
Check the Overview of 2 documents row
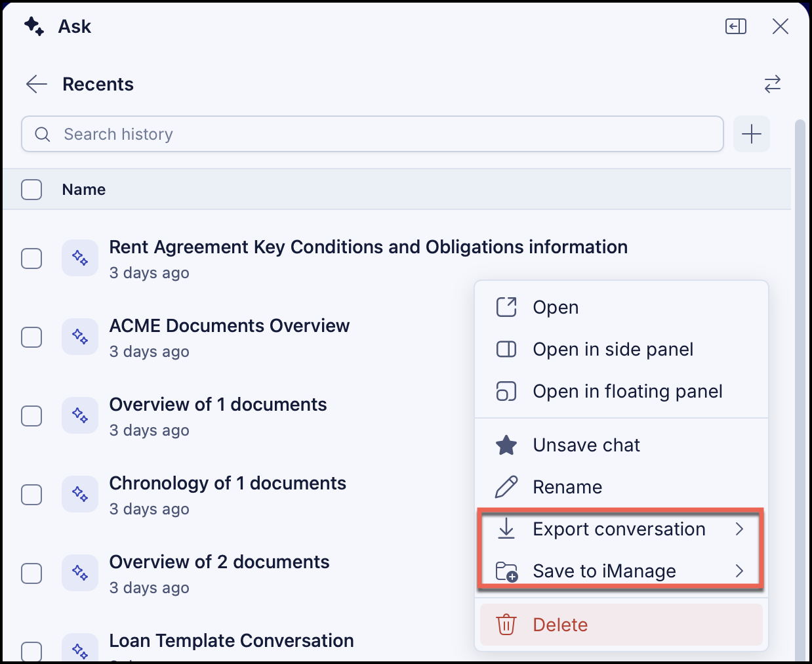point(31,573)
